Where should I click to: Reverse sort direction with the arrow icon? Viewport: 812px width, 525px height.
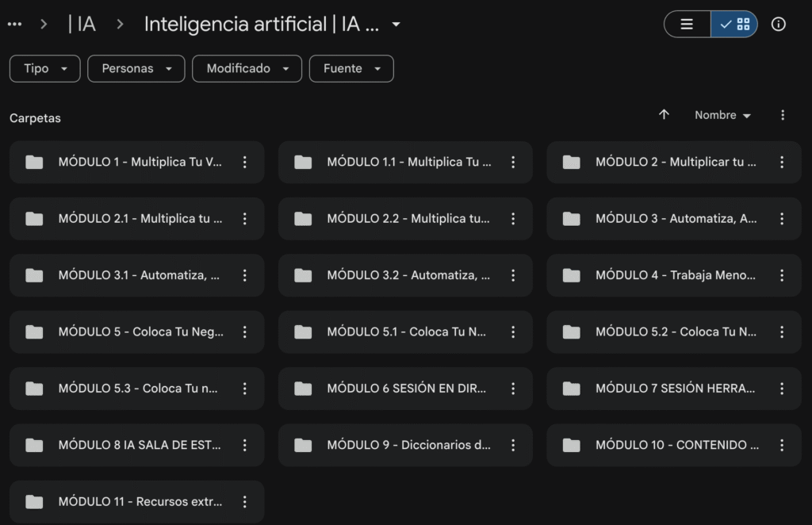click(x=665, y=115)
